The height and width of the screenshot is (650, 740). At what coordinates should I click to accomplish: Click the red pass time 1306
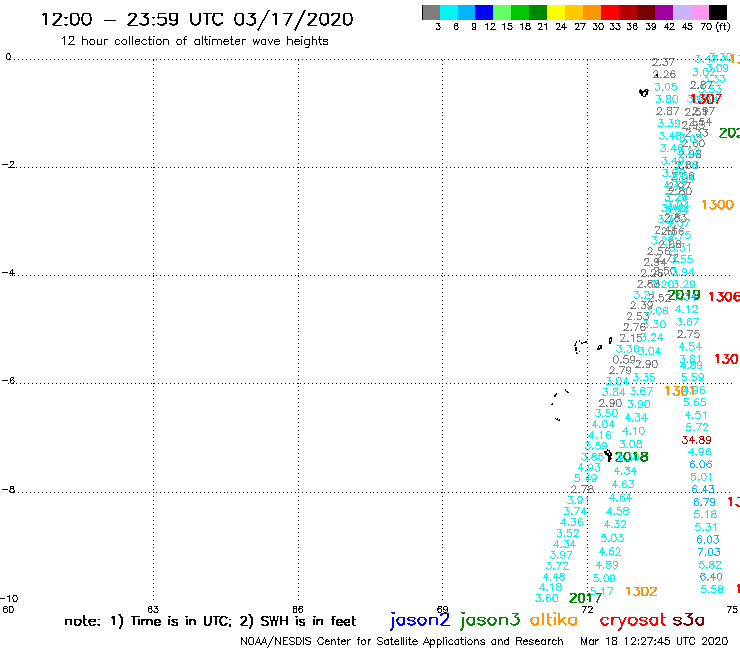pos(724,296)
